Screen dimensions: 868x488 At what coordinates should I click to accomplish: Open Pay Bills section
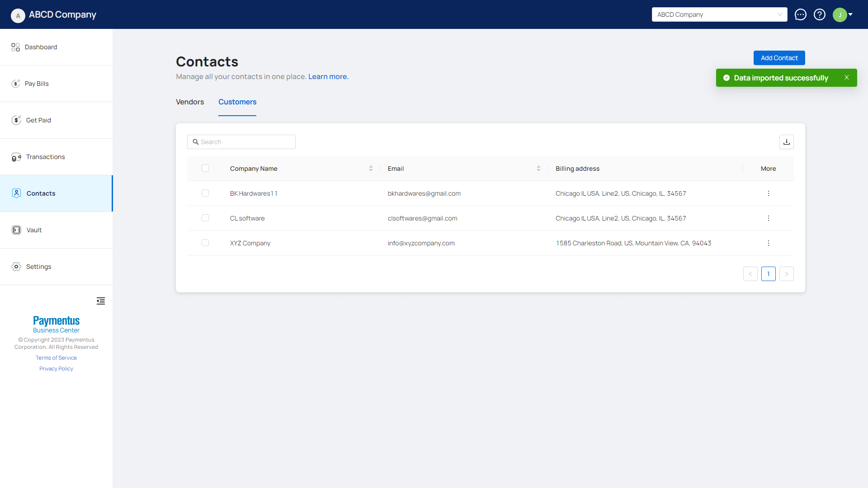coord(37,84)
